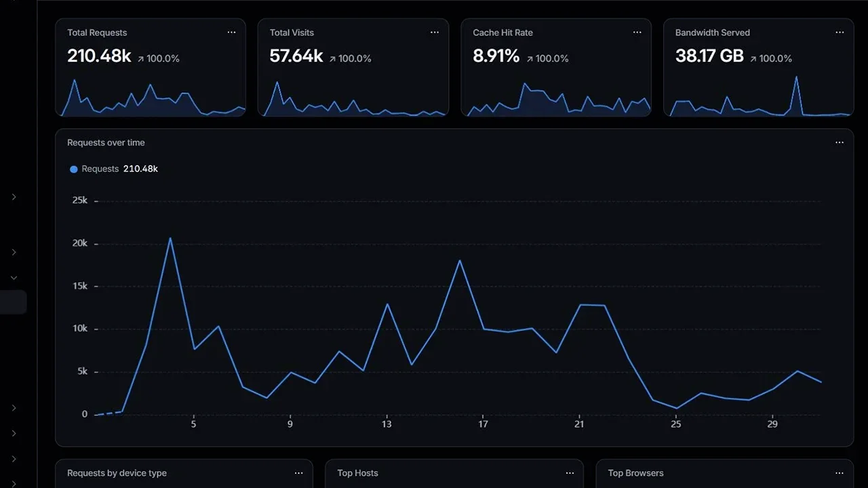Open the Bandwidth Served card options menu
Image resolution: width=868 pixels, height=488 pixels.
tap(840, 33)
